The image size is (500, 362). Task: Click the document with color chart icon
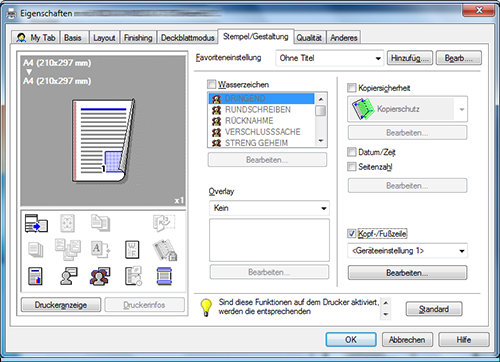pos(35,276)
